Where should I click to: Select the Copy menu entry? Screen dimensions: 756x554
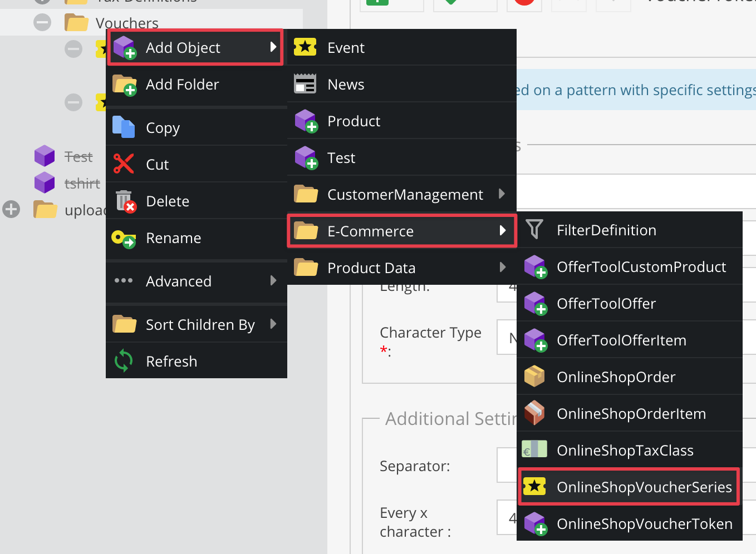pos(163,128)
